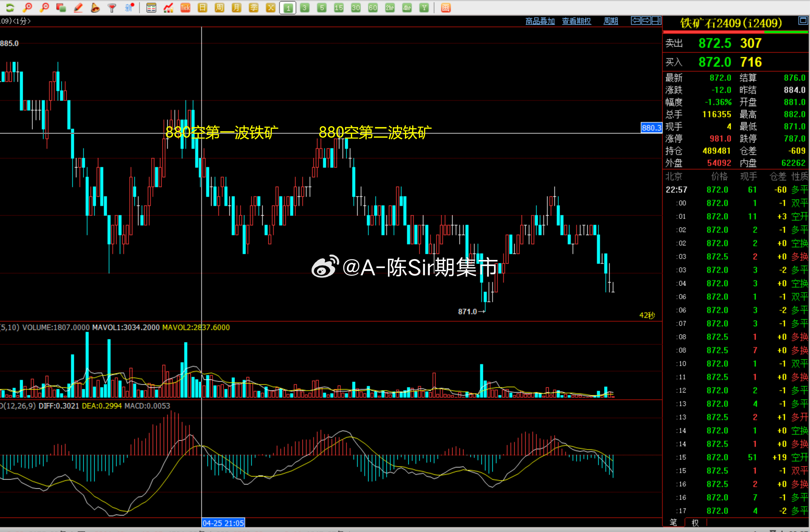Image resolution: width=810 pixels, height=532 pixels.
Task: Click the 卖出 price 872.5
Action: [x=715, y=43]
